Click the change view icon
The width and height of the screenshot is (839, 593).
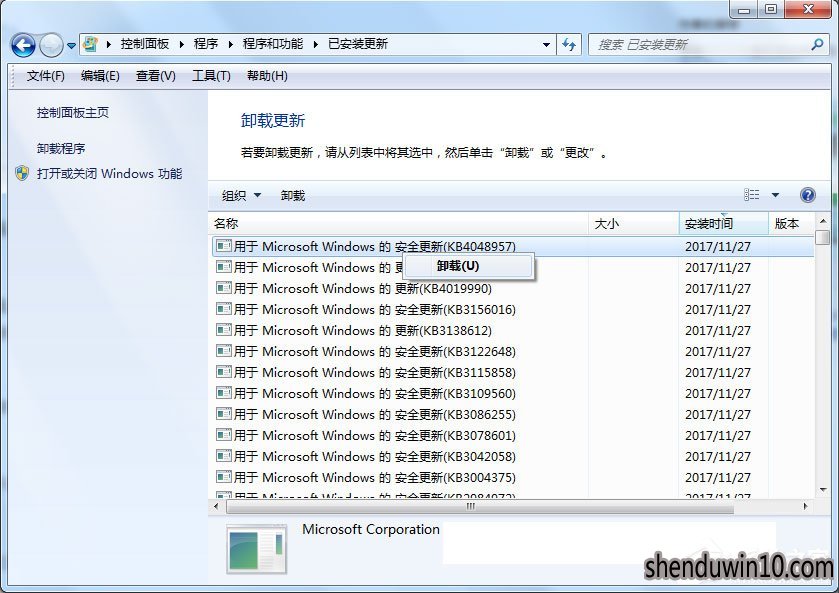751,195
